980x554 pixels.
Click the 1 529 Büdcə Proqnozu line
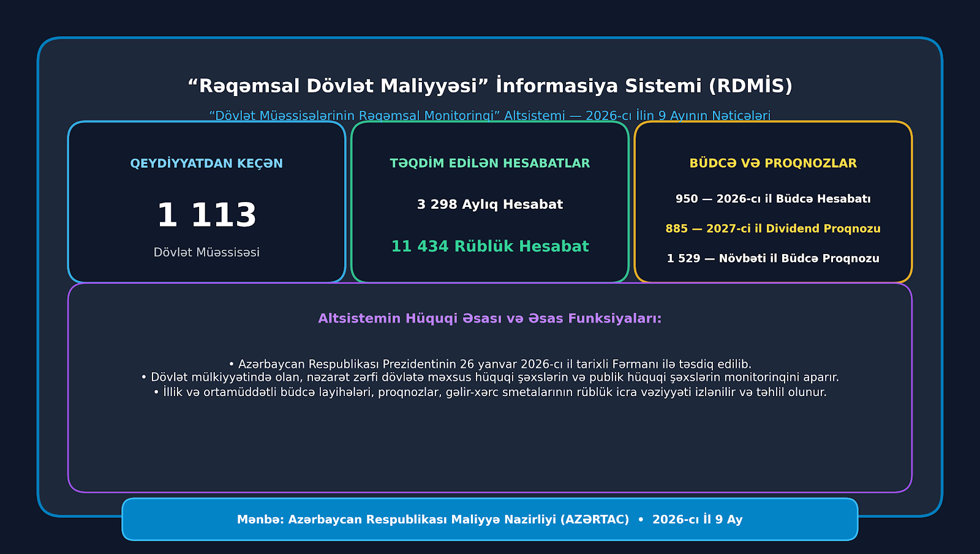[773, 258]
